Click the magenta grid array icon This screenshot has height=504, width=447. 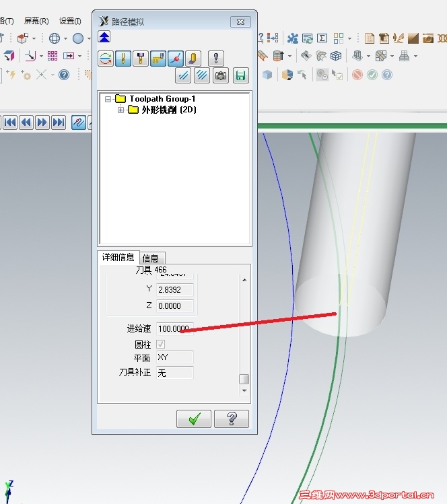pyautogui.click(x=53, y=56)
